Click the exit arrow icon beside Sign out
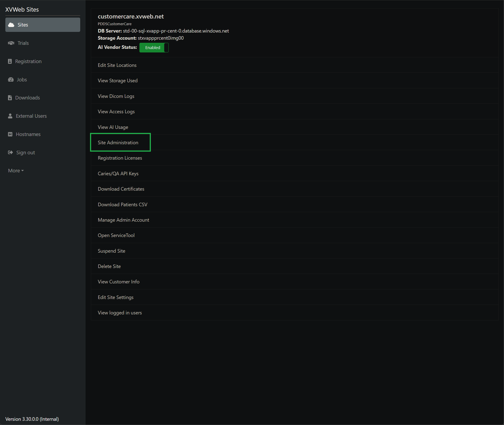This screenshot has height=425, width=504. point(10,153)
